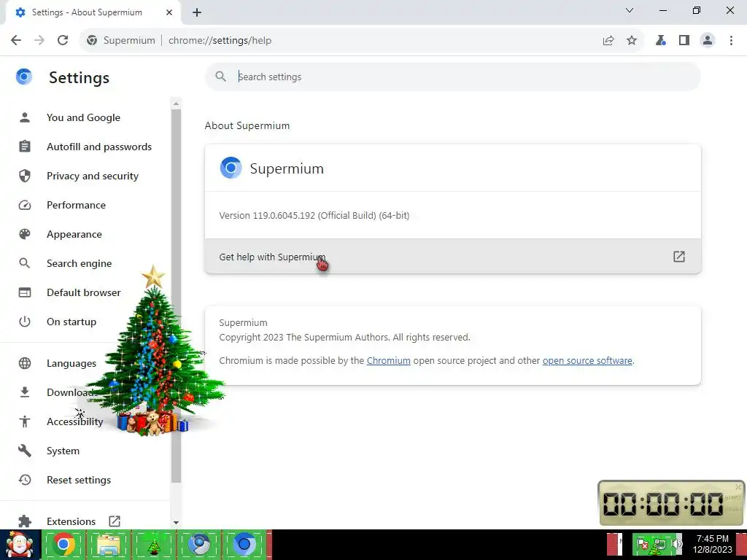Image resolution: width=747 pixels, height=560 pixels.
Task: Close the Settings - About Supermium tab
Action: (169, 12)
